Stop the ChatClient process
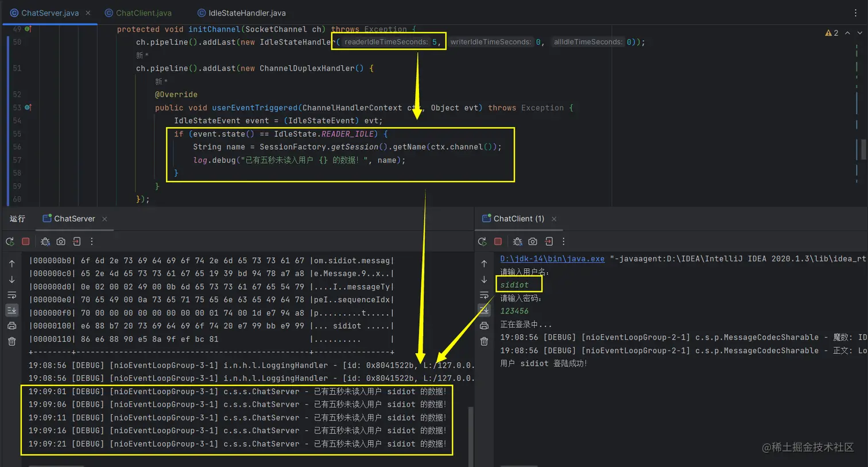This screenshot has width=868, height=467. (498, 242)
